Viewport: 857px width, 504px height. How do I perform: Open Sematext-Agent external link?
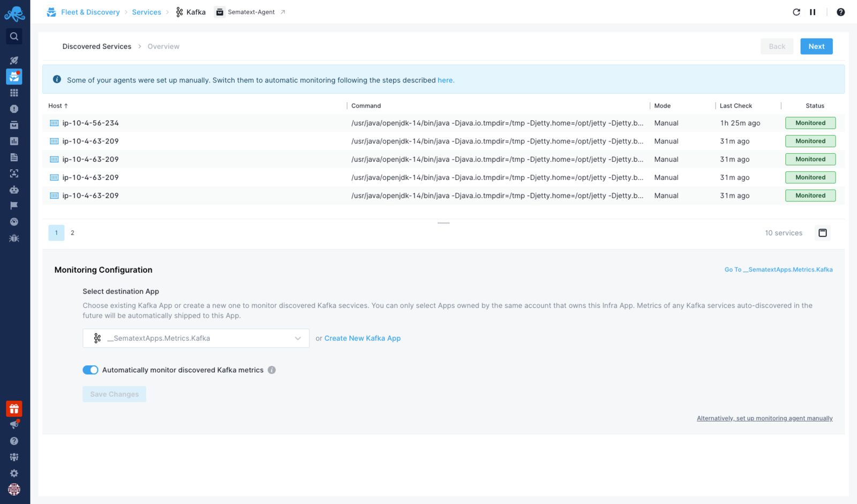[251, 12]
